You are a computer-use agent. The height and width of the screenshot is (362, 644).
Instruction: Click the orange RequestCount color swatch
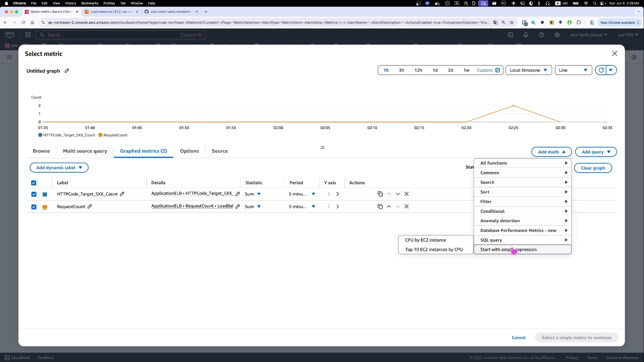click(45, 207)
